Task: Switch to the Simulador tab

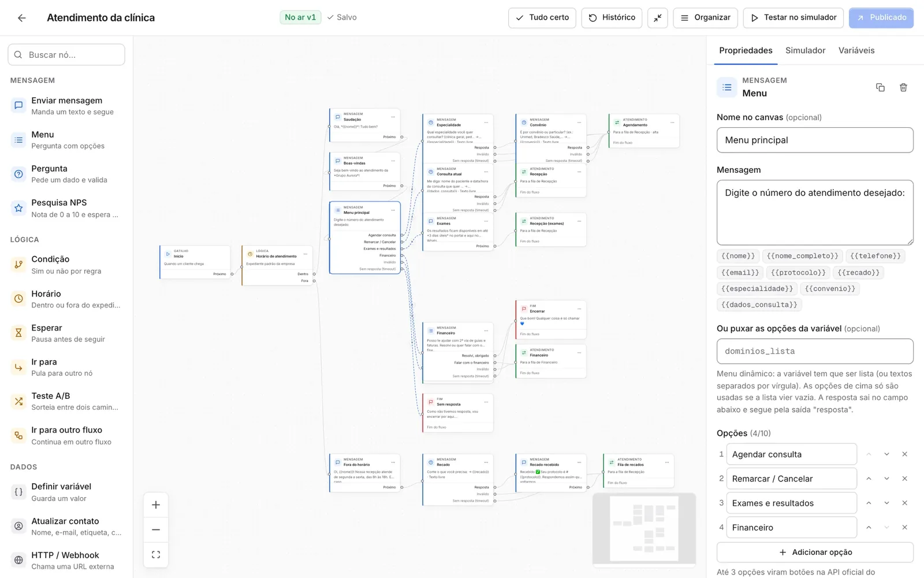Action: point(805,50)
